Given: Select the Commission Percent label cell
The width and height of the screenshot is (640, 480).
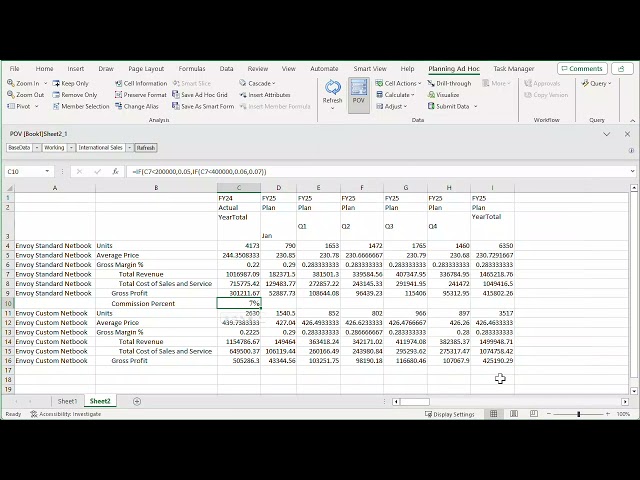Looking at the screenshot, I should 156,303.
